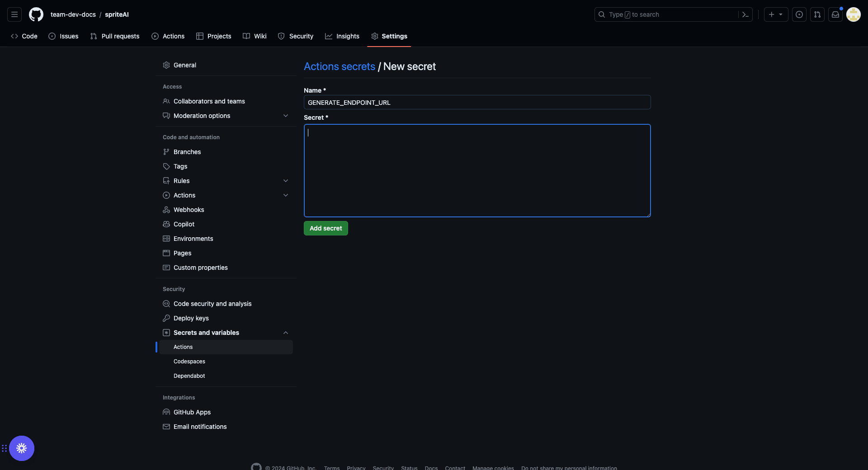The height and width of the screenshot is (470, 868).
Task: Select Codespaces under Secrets and variables
Action: click(x=189, y=362)
